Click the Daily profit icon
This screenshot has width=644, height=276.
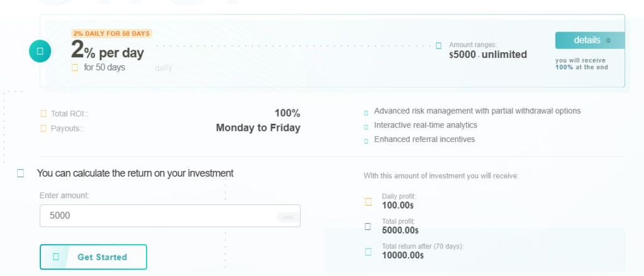pyautogui.click(x=369, y=202)
